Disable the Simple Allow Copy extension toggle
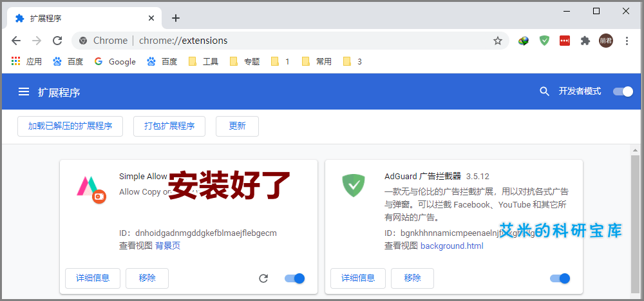 click(294, 278)
